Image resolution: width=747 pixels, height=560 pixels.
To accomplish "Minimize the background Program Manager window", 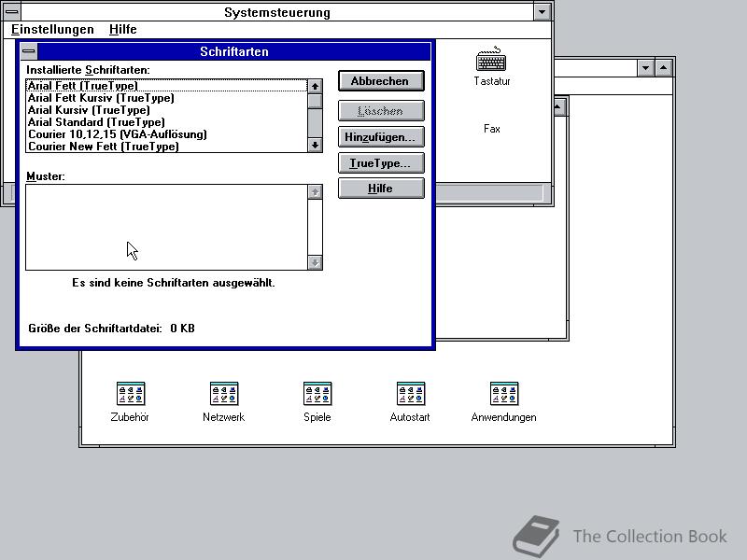I will click(645, 68).
